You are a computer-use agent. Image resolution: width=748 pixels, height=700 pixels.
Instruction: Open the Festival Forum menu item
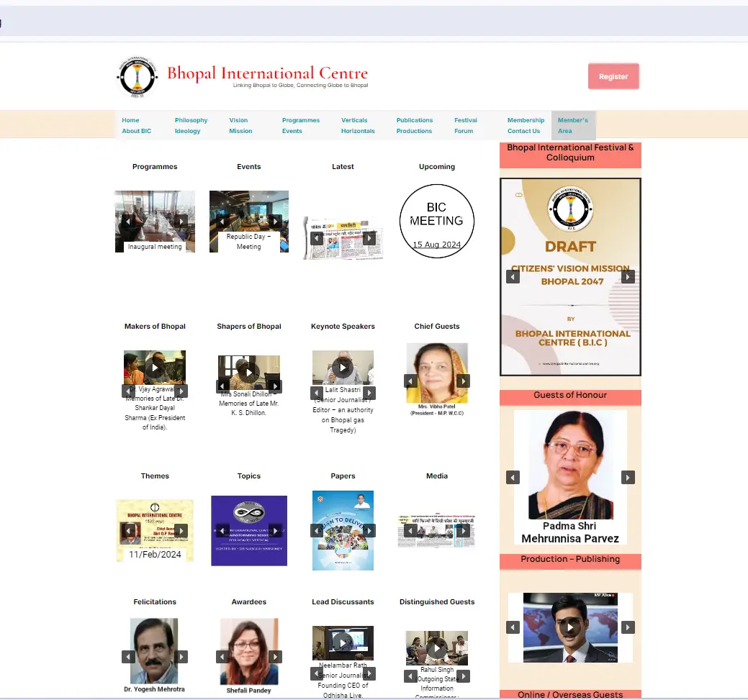pyautogui.click(x=466, y=125)
